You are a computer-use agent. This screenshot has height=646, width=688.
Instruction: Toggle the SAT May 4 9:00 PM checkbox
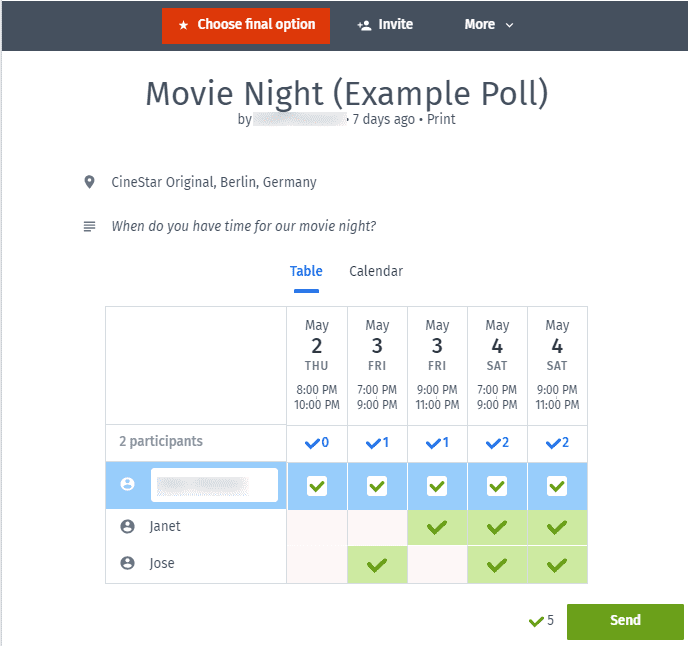(x=557, y=486)
